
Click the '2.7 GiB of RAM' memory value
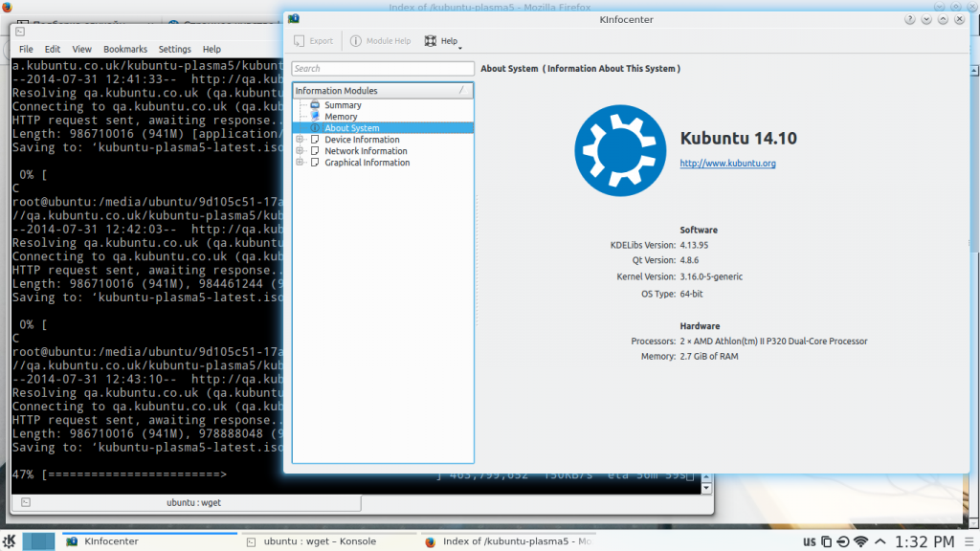coord(709,356)
